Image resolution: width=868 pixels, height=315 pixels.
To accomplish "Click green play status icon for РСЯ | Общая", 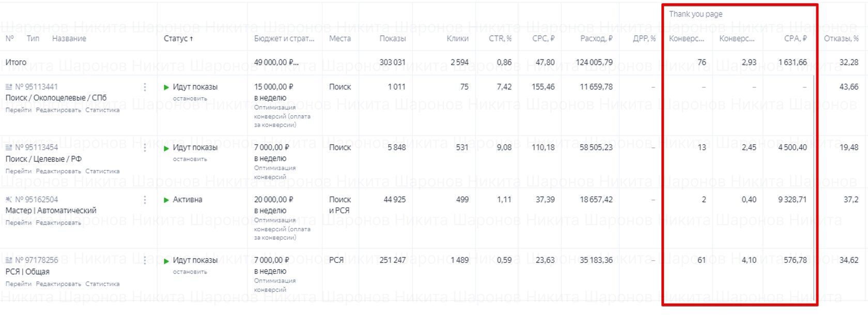I will click(166, 261).
